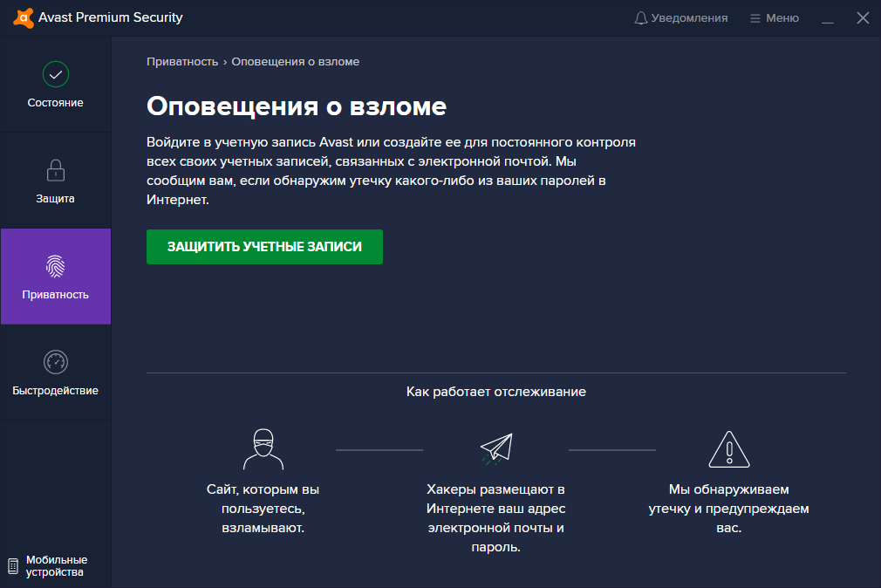Image resolution: width=881 pixels, height=588 pixels.
Task: Open the Приватность fingerprint icon
Action: pos(56,266)
